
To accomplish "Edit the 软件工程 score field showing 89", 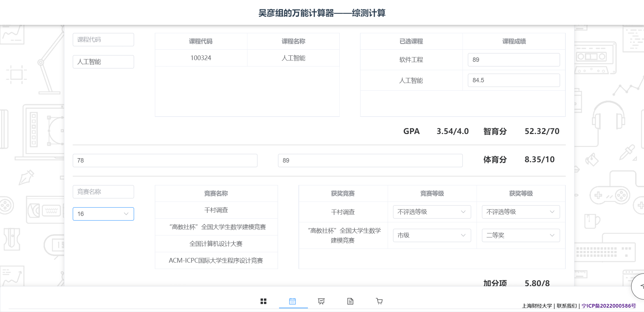I will point(514,60).
